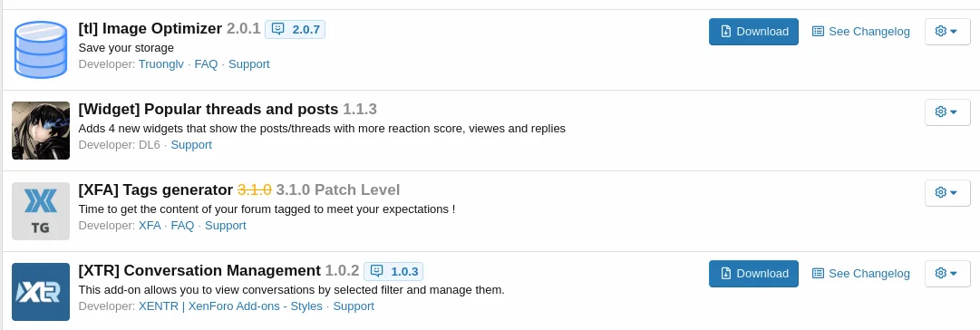Open gear dropdown for XFA Tags generator
Image resolution: width=980 pixels, height=330 pixels.
[946, 192]
